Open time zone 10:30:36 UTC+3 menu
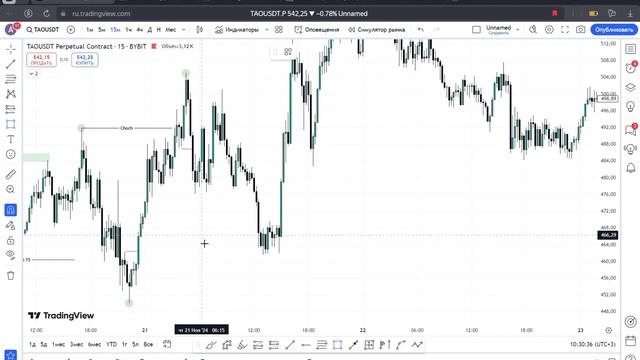The image size is (640, 360). pos(593,344)
